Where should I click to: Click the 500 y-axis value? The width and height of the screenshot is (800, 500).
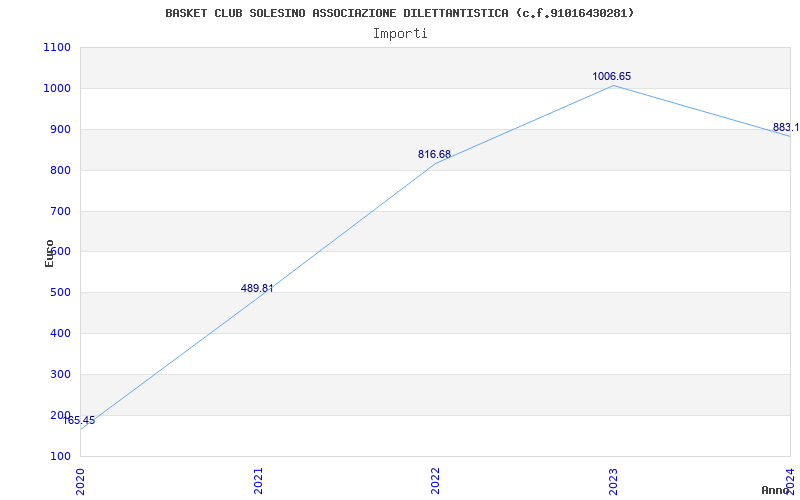pos(60,292)
